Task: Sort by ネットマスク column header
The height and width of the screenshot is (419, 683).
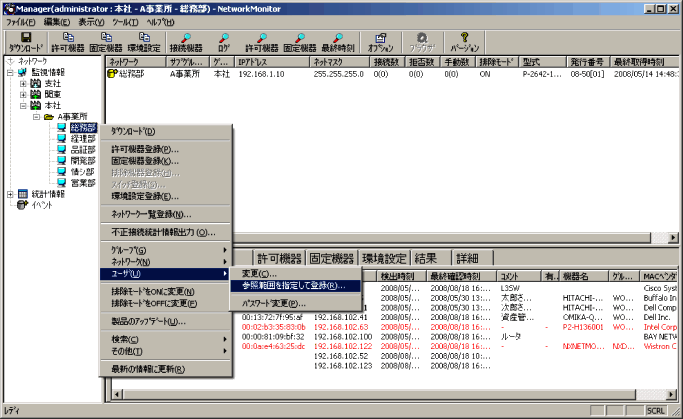Action: [x=340, y=62]
